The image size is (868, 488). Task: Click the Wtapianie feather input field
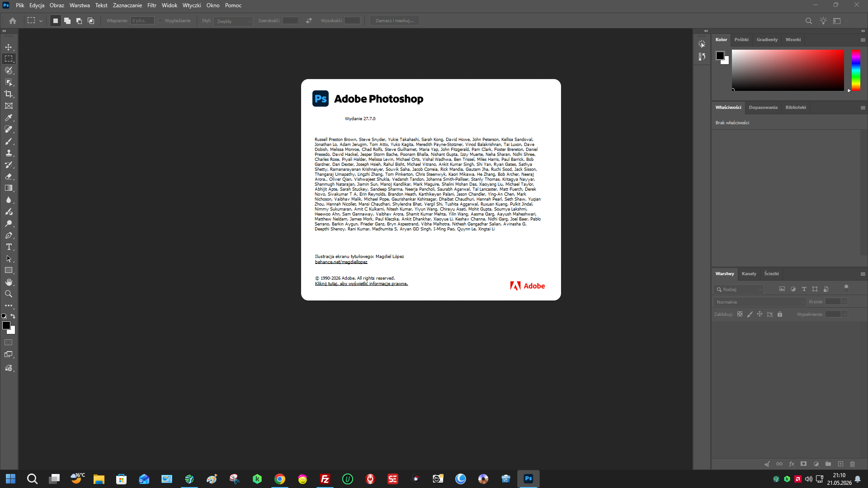[x=142, y=21]
